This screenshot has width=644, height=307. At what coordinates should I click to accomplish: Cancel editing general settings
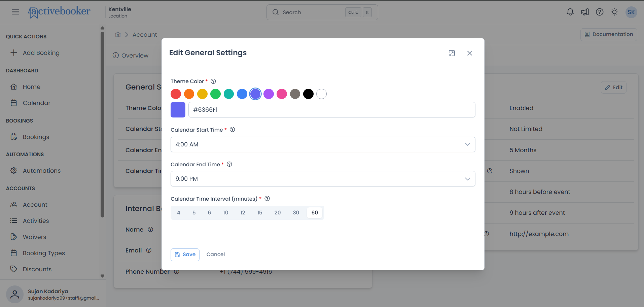coord(216,254)
